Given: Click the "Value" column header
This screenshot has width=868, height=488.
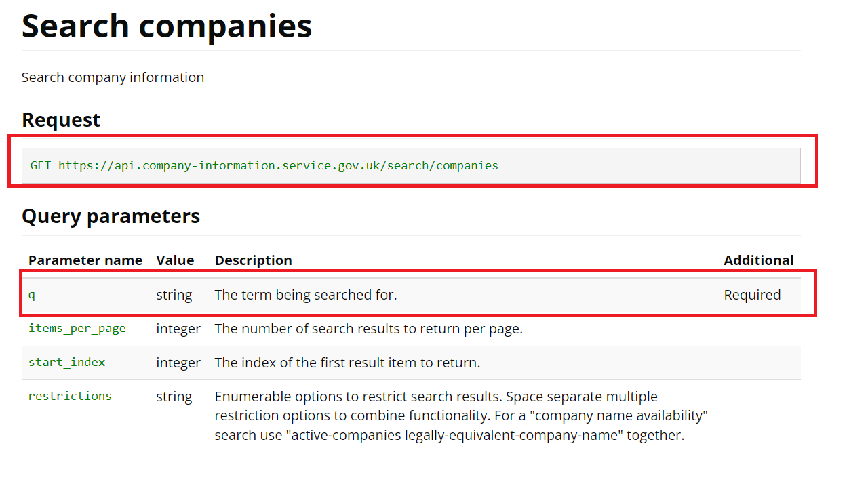Looking at the screenshot, I should pyautogui.click(x=175, y=260).
